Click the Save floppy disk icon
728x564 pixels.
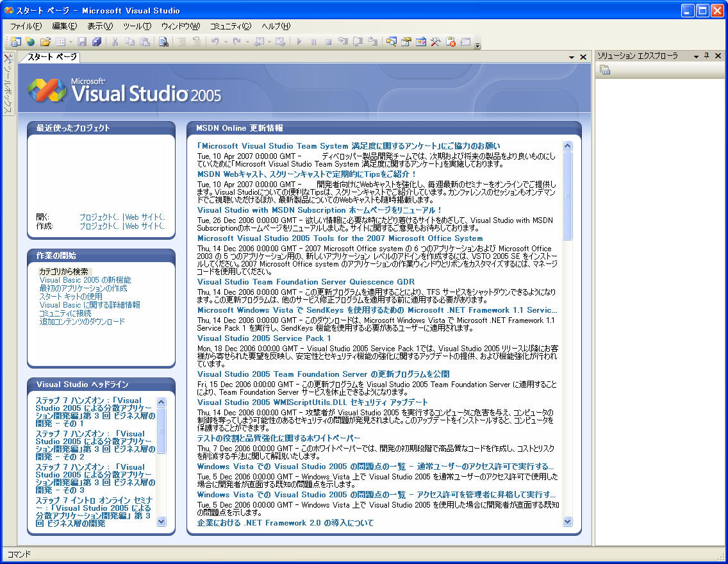click(x=82, y=42)
